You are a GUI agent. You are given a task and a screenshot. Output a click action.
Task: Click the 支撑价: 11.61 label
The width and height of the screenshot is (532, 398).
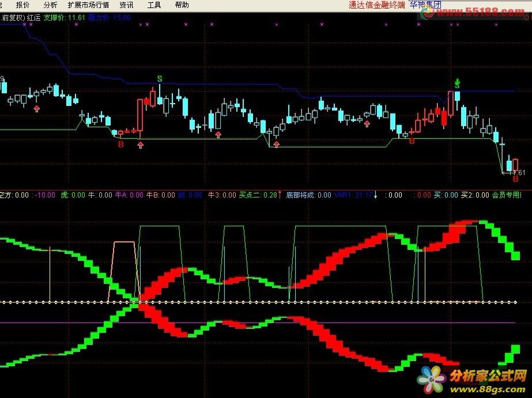[x=65, y=18]
